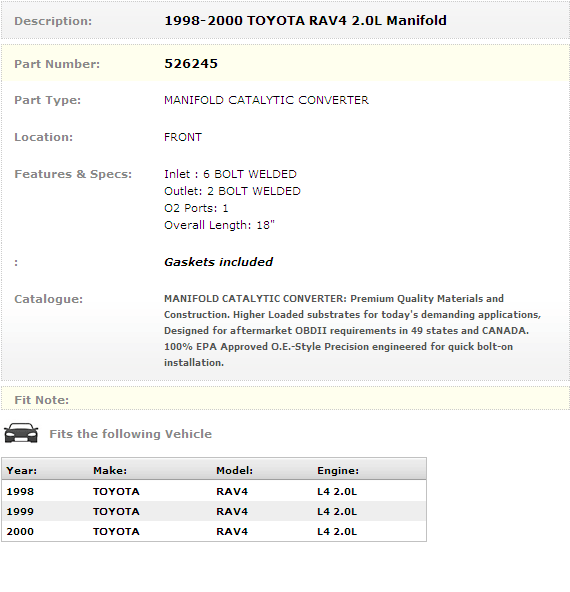Click RAV4 in the 1999 row
The image size is (570, 592).
232,512
